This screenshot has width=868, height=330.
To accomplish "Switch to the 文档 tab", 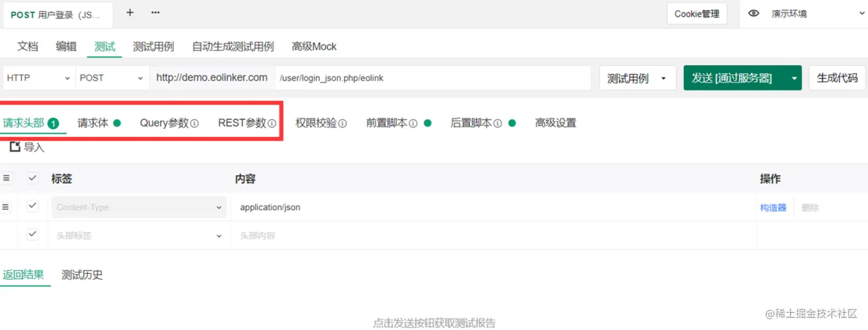I will point(28,46).
